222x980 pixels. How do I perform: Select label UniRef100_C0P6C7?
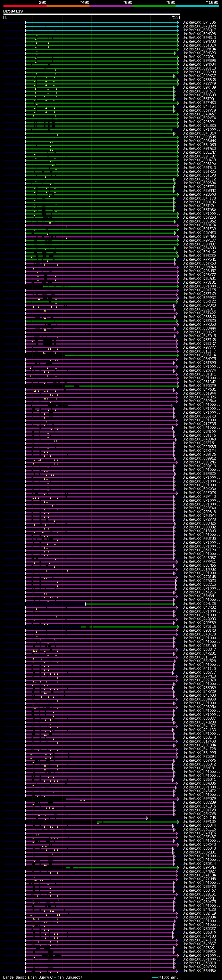(x=199, y=76)
